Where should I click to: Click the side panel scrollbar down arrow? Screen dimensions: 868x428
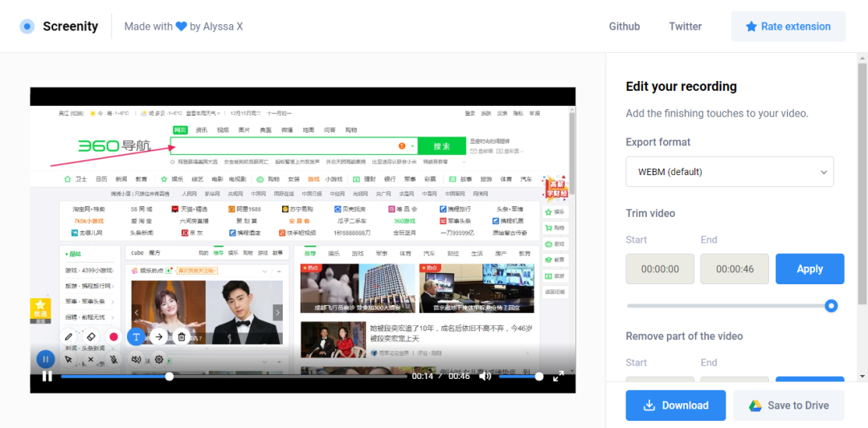tap(862, 377)
